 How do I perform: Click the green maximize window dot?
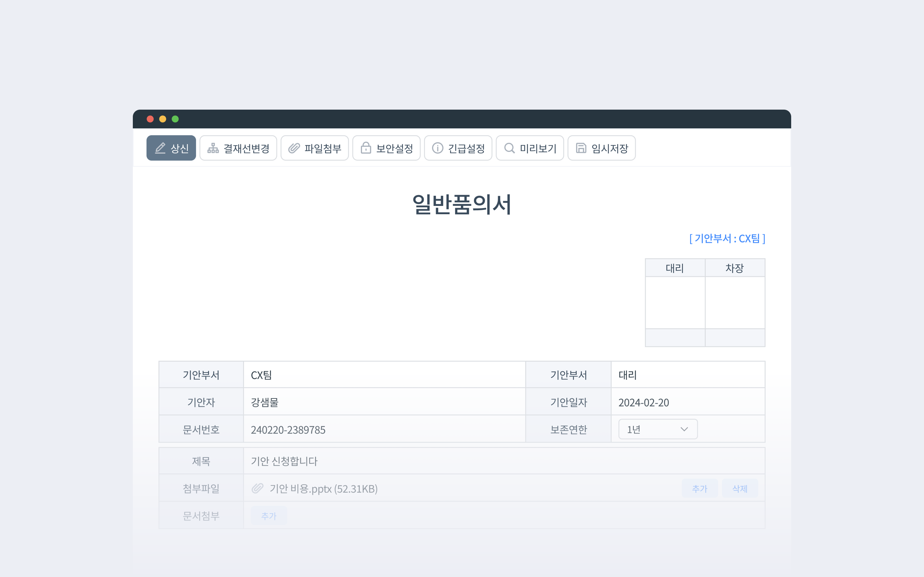[x=175, y=119]
